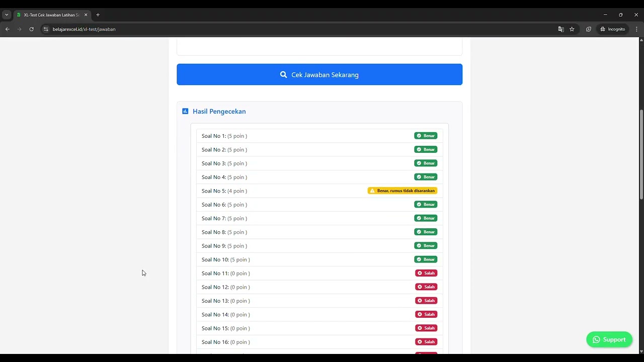Click the text Soal No 13: (0 poin)
644x362 pixels.
point(226,301)
